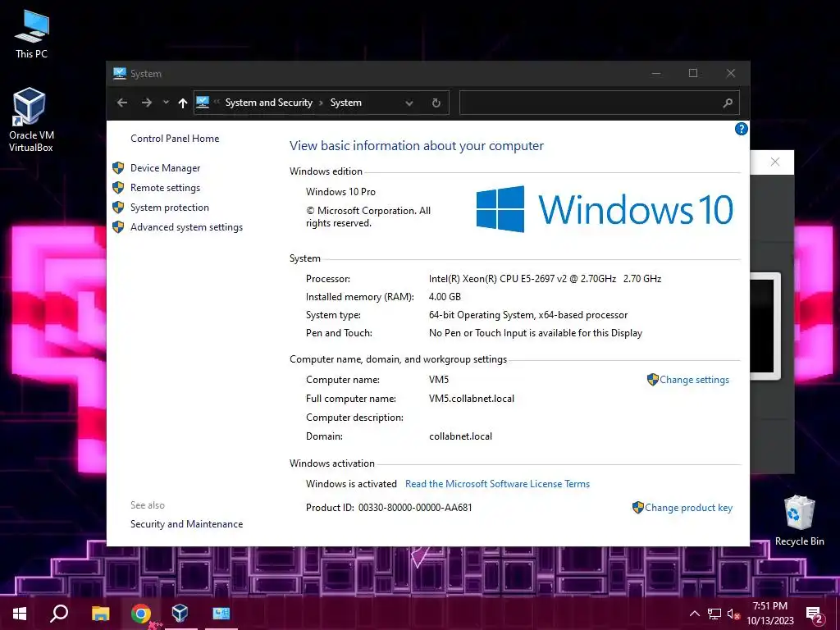
Task: Select the processor text Intel(R) Xeon(R) CPU E5-2697
Action: coord(492,279)
